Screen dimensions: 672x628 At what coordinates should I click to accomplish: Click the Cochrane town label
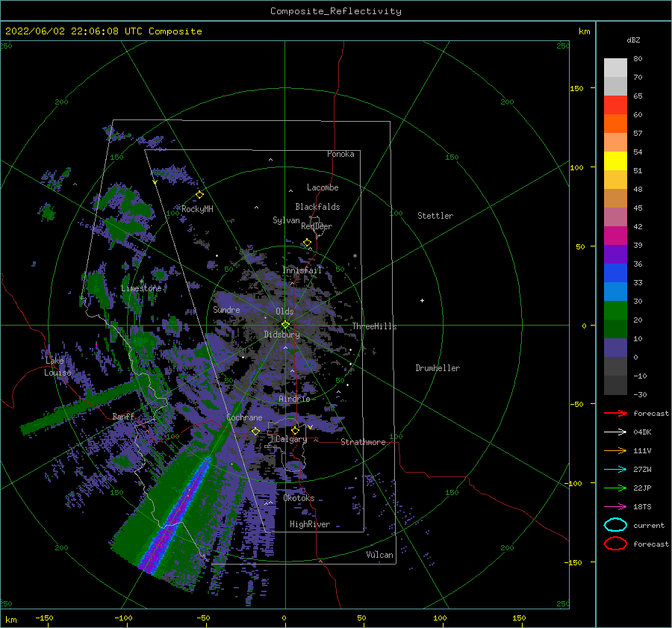(244, 417)
